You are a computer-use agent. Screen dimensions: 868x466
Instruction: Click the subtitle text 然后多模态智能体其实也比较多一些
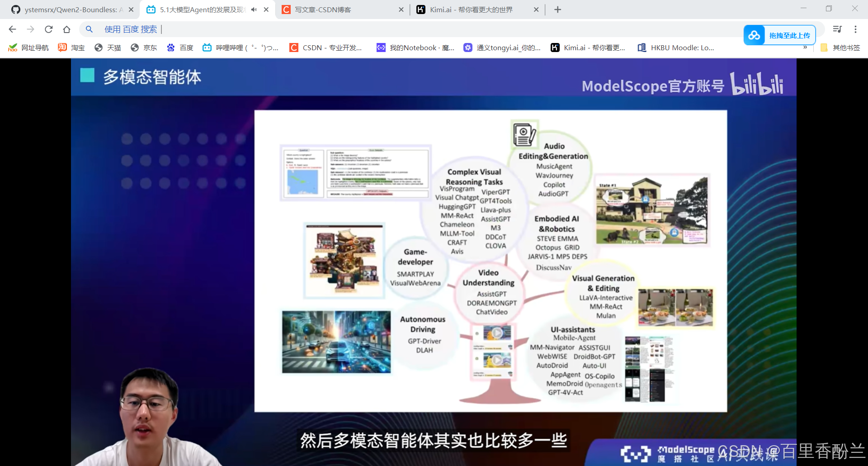pyautogui.click(x=434, y=440)
